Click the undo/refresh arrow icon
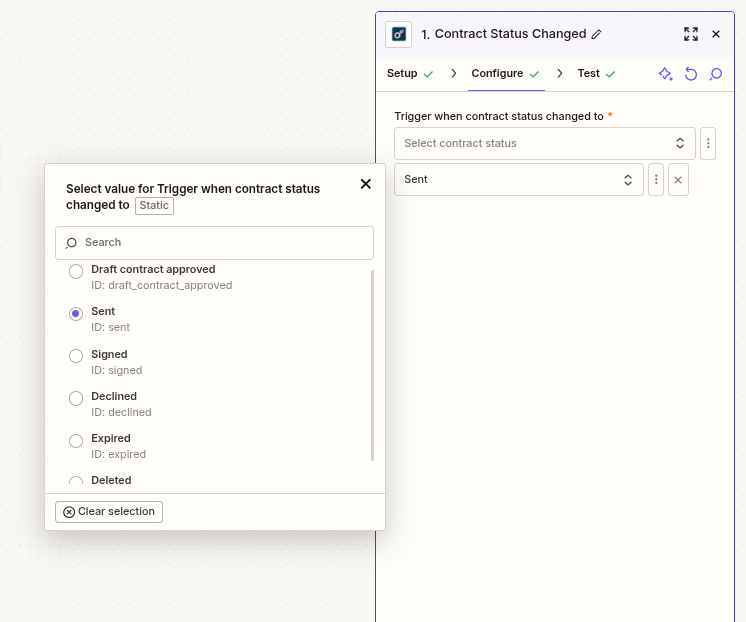746x622 pixels. point(691,74)
